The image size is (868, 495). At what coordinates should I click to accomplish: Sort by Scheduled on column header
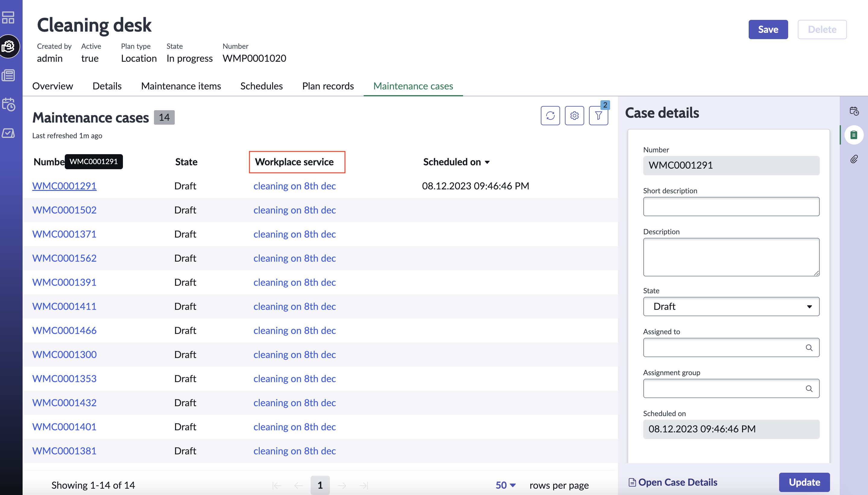pos(456,162)
